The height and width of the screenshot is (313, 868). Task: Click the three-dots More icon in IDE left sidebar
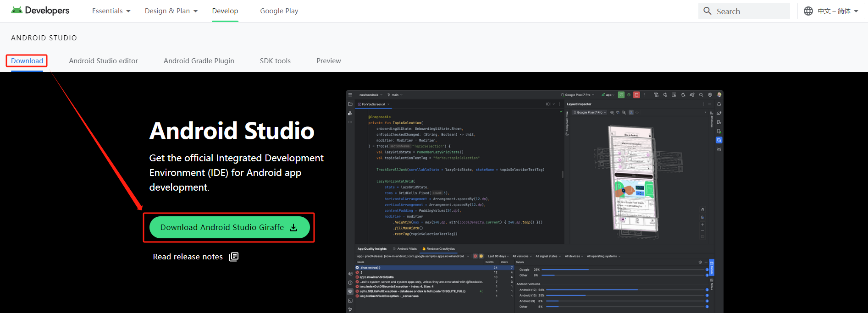(350, 122)
